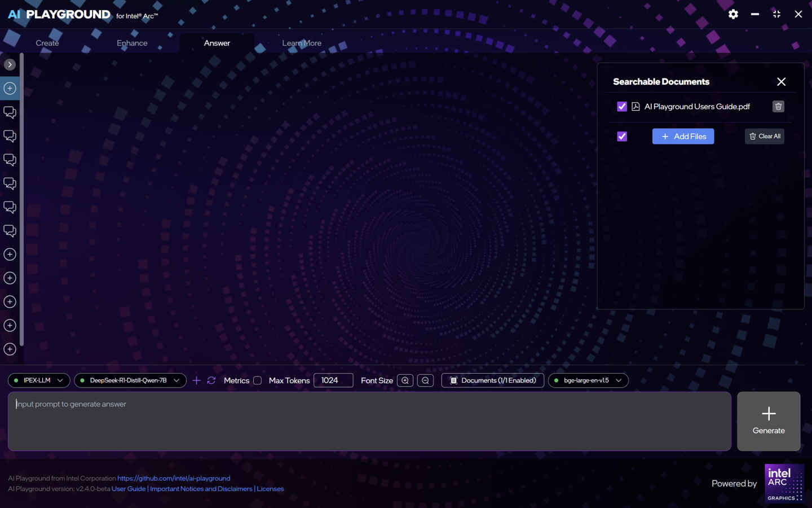The image size is (812, 508).
Task: Open the bge-large-en-v1.5 embedding dropdown
Action: [x=588, y=380]
